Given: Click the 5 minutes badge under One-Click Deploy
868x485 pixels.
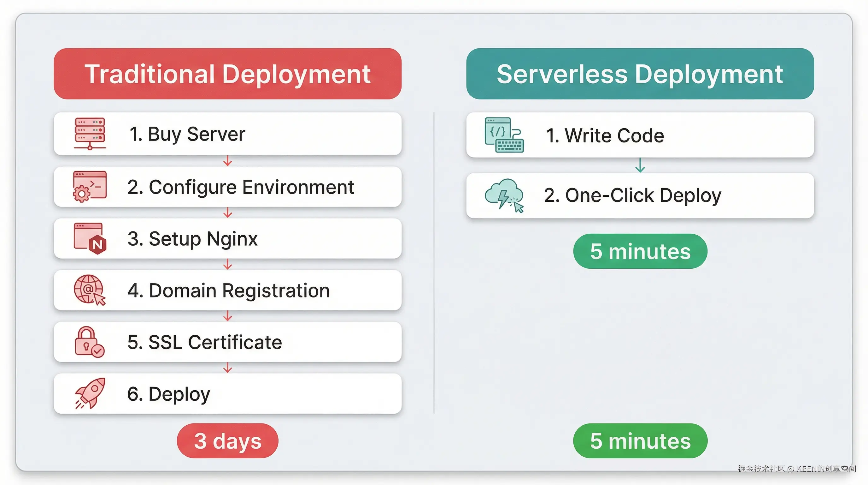Looking at the screenshot, I should pyautogui.click(x=640, y=251).
